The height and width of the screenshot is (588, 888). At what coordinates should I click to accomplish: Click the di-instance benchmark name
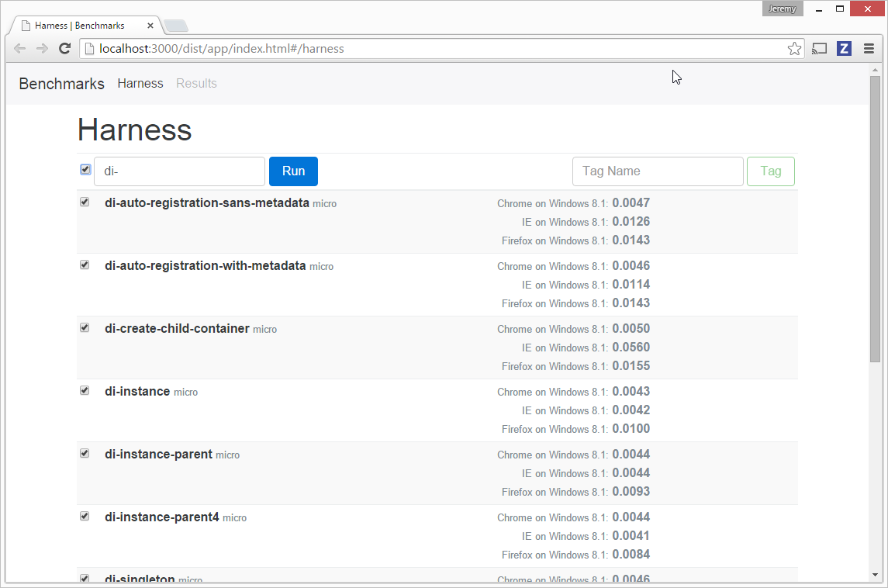(x=137, y=392)
